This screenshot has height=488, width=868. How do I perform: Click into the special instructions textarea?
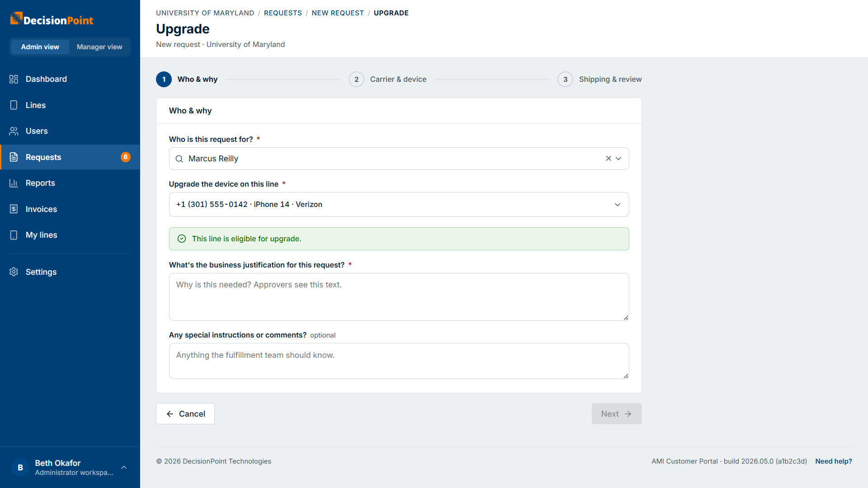tap(399, 361)
